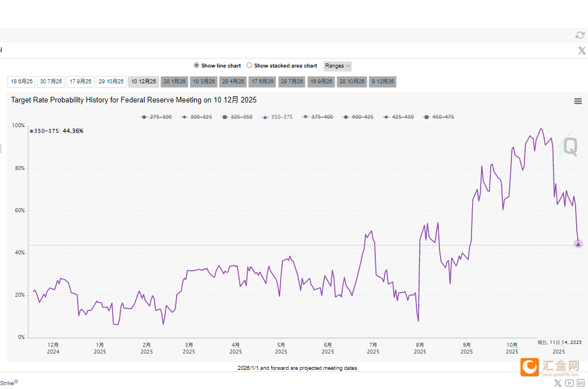Enable the 450-475 legend series

point(438,117)
